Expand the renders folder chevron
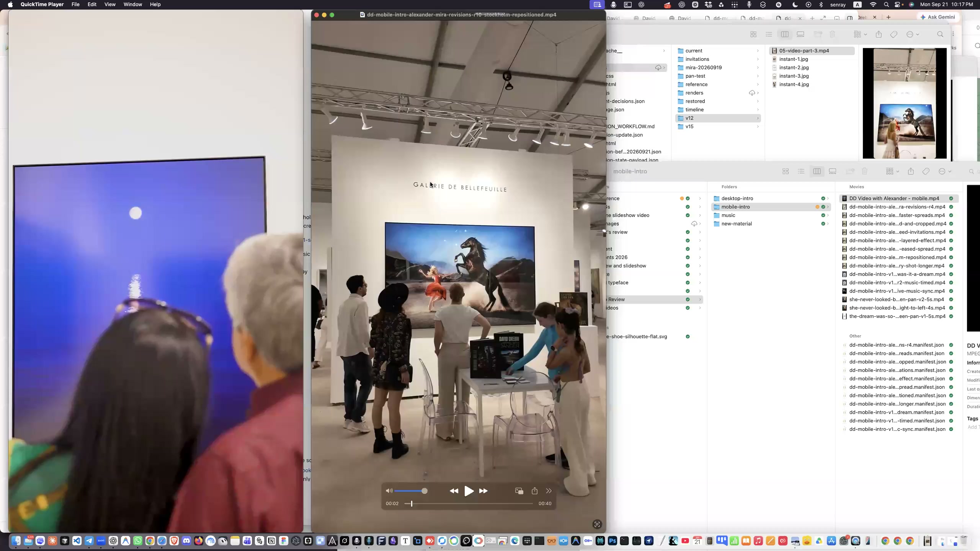Image resolution: width=980 pixels, height=551 pixels. click(x=758, y=93)
